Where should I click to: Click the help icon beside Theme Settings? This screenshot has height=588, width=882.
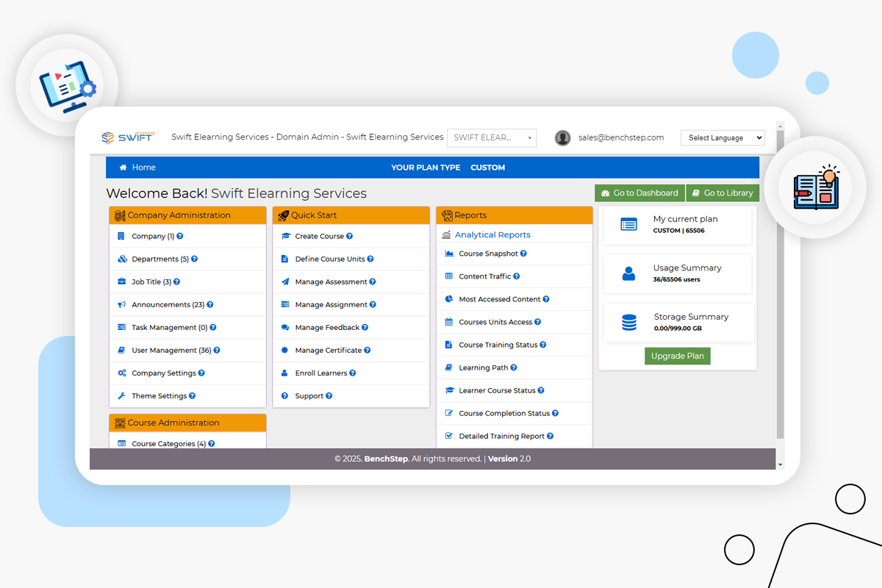[x=193, y=396]
